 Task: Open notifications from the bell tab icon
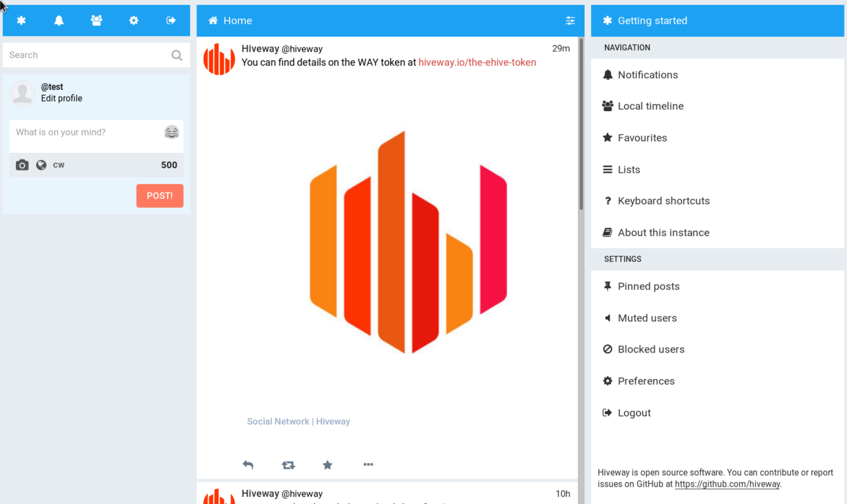tap(59, 21)
